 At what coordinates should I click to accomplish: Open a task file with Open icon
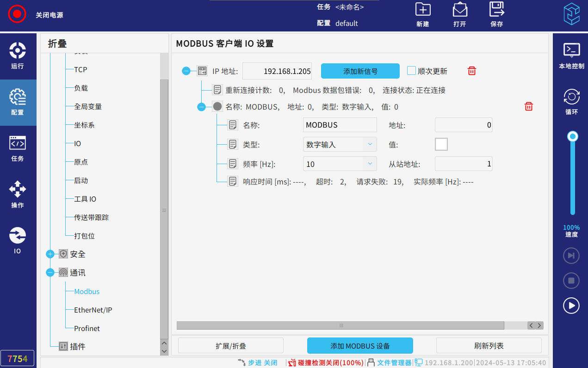click(x=459, y=10)
